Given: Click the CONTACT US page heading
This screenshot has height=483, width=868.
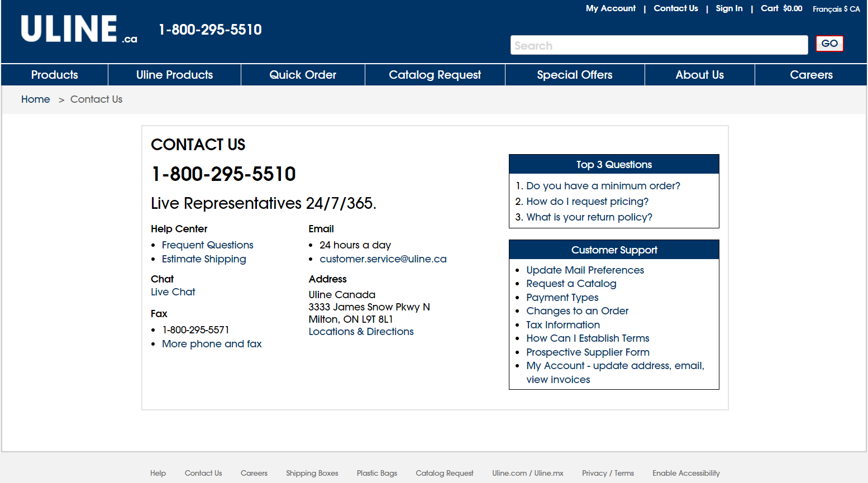Looking at the screenshot, I should (x=198, y=145).
